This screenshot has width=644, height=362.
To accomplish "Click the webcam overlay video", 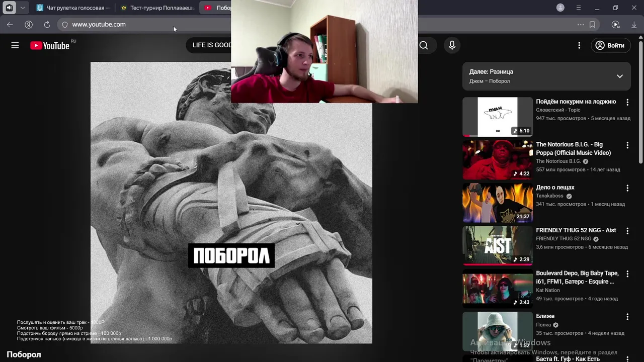I will point(324,51).
